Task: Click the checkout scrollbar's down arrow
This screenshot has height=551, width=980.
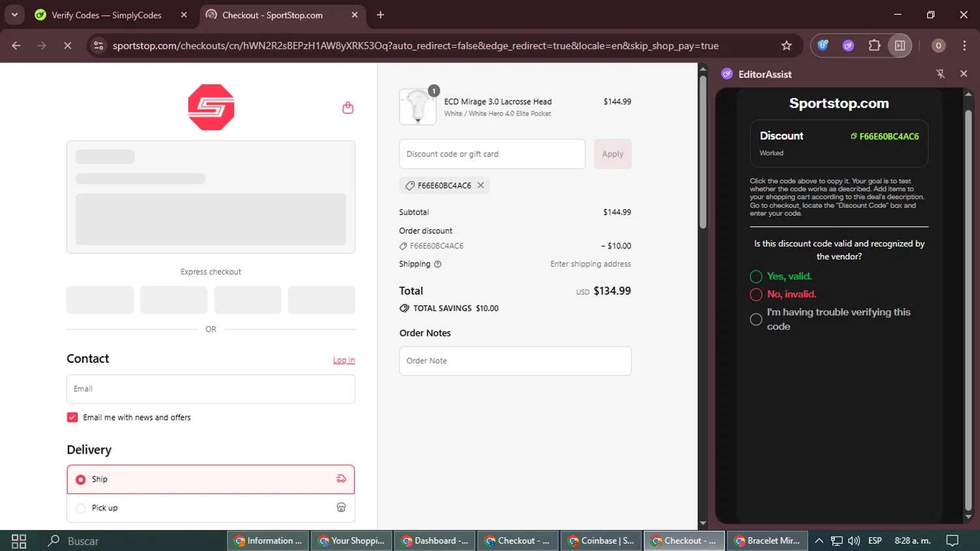Action: 703,524
